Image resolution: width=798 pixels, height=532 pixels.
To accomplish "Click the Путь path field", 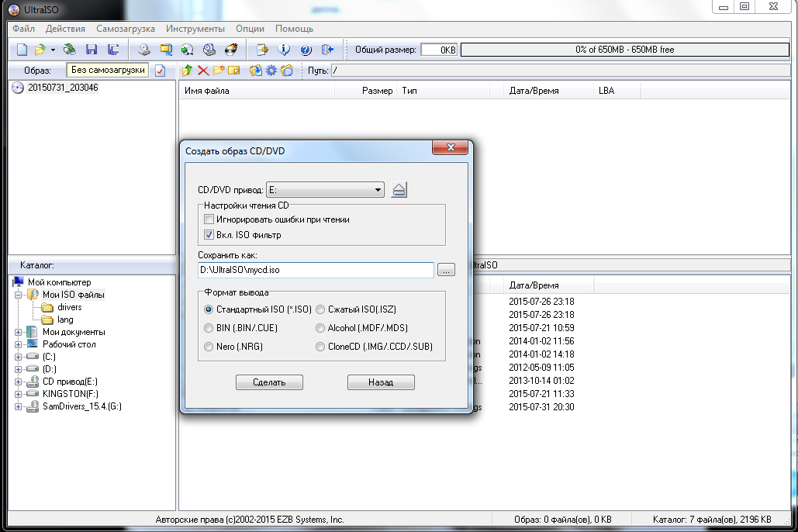I will pos(561,71).
